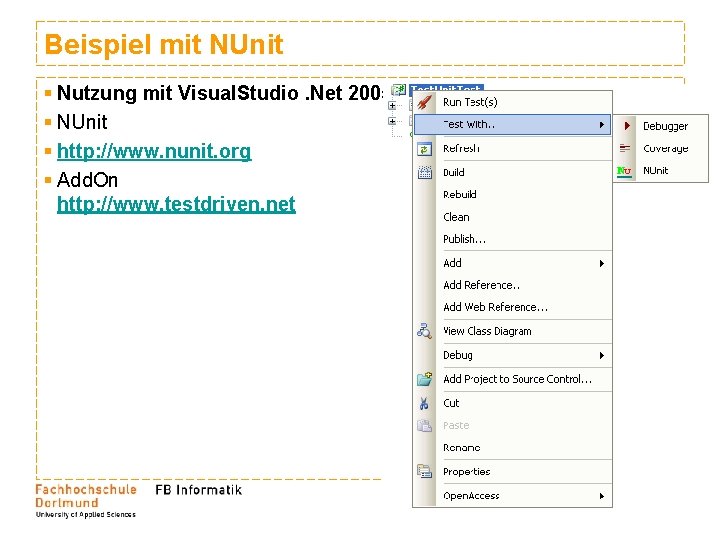
Task: Select the Test With... menu entry
Action: click(x=512, y=124)
